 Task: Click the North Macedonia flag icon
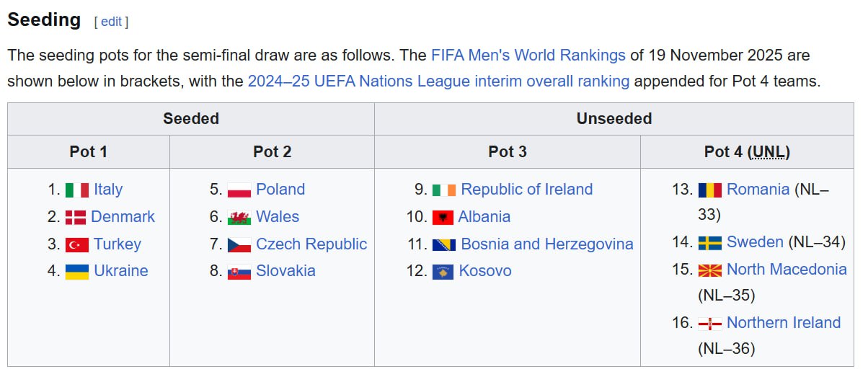(710, 270)
